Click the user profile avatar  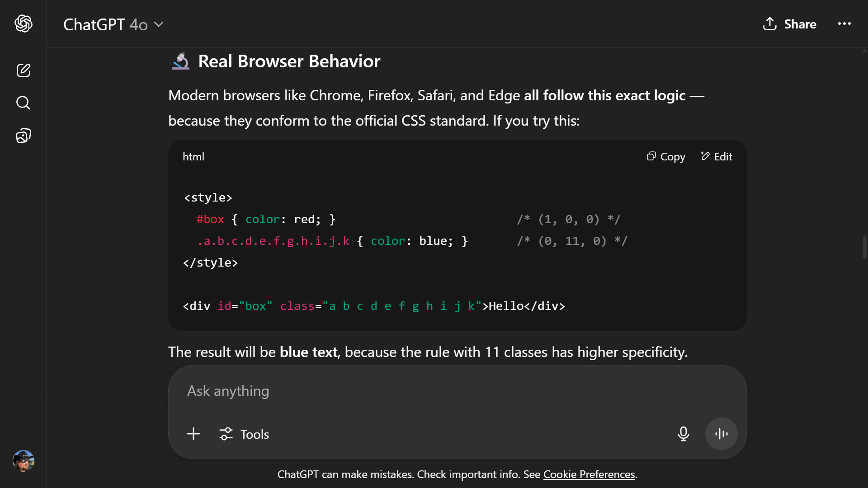(x=24, y=461)
